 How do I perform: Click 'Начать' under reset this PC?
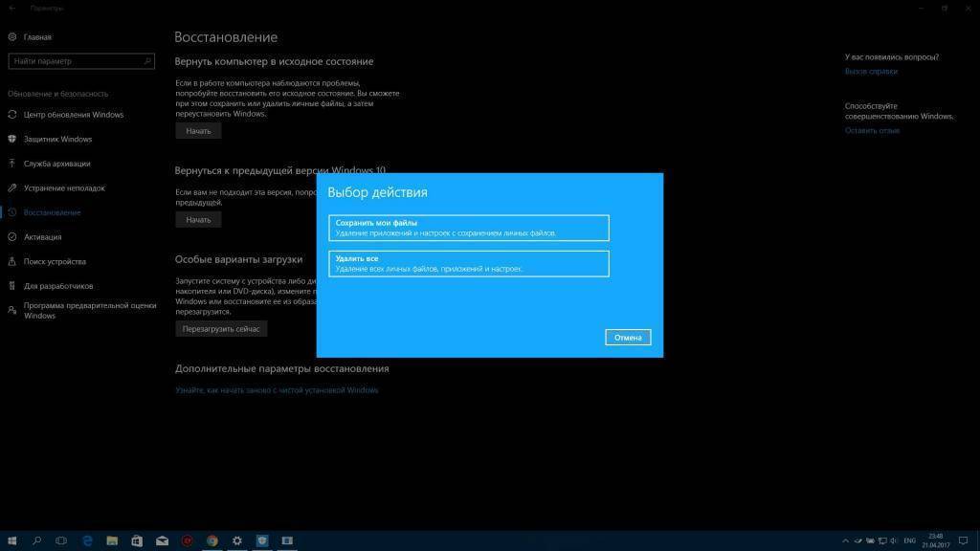[x=198, y=131]
